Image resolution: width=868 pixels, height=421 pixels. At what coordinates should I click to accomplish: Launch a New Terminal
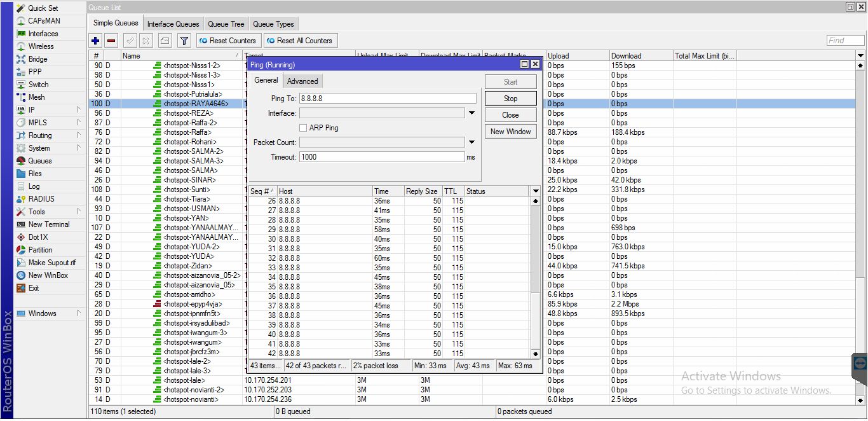49,224
